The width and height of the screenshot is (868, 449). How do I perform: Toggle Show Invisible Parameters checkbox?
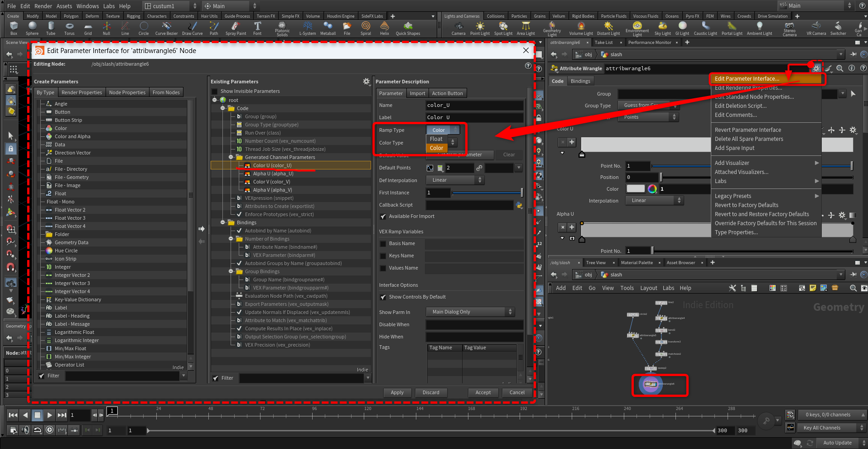tap(215, 92)
